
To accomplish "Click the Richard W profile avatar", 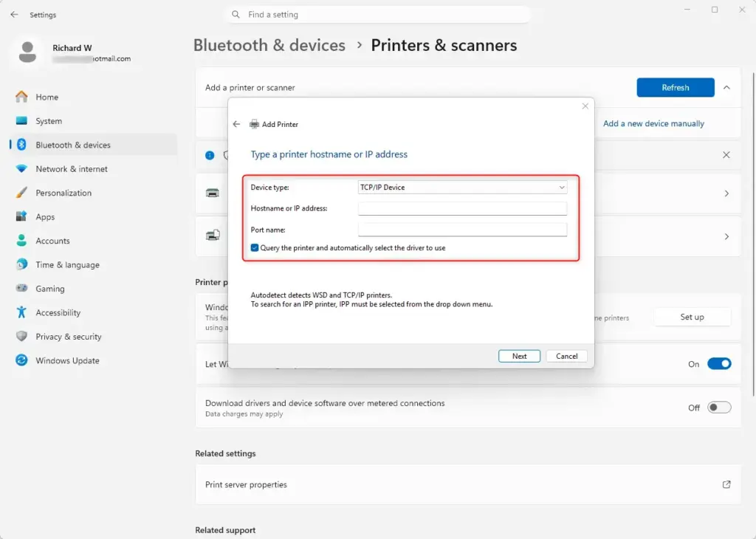I will pos(27,52).
